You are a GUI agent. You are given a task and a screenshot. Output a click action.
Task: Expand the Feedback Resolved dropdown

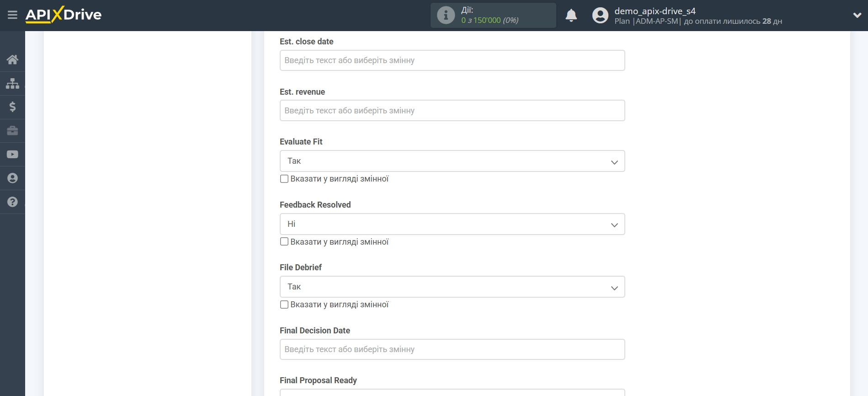pos(452,224)
